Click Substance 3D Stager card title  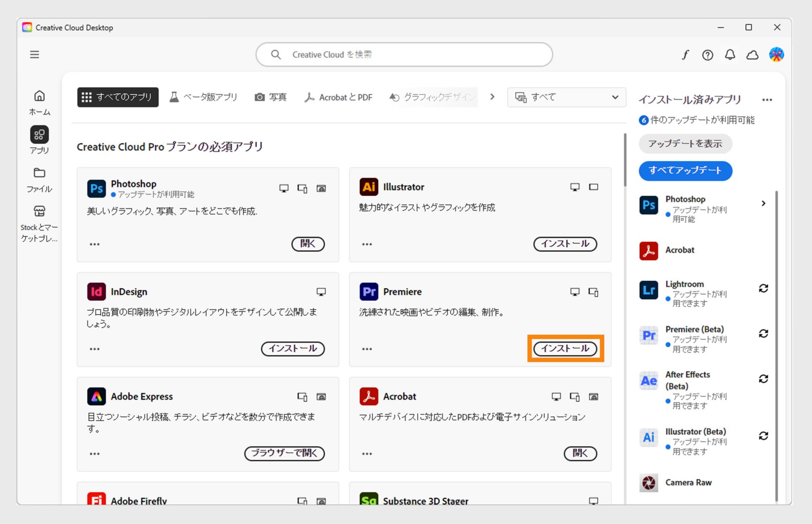click(x=425, y=501)
